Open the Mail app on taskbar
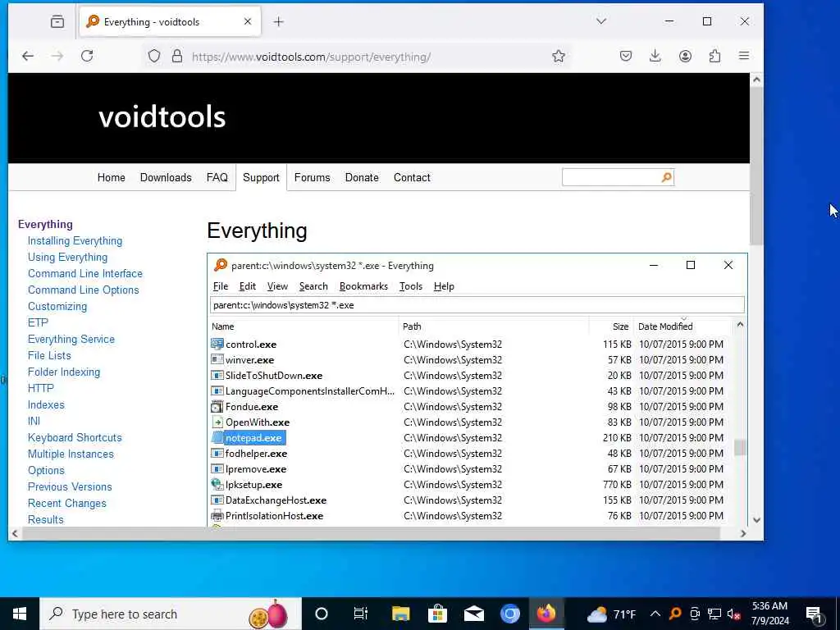 (x=473, y=614)
